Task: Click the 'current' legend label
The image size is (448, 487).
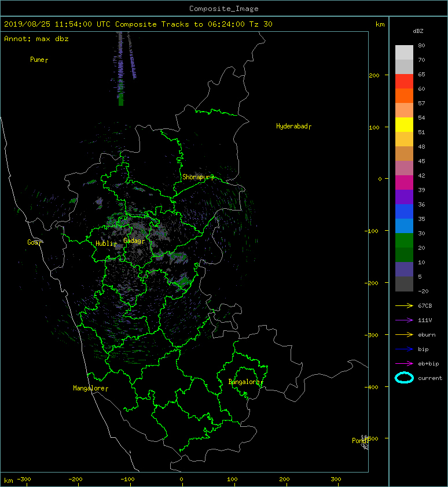Action: [429, 378]
